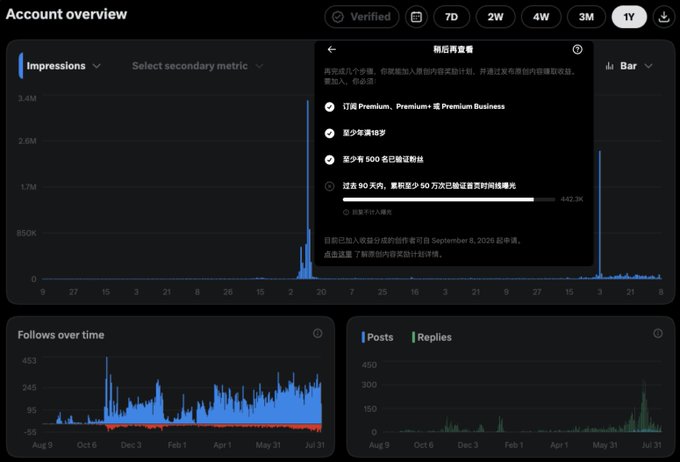Click the September 8, 2026 date text
This screenshot has width=680, height=462.
click(x=463, y=240)
